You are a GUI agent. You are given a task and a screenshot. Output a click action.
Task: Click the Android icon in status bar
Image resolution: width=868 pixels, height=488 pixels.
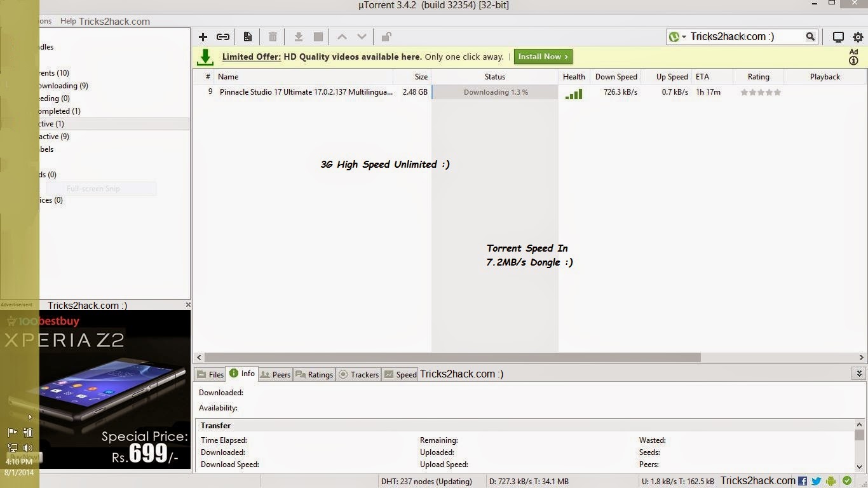click(x=831, y=481)
